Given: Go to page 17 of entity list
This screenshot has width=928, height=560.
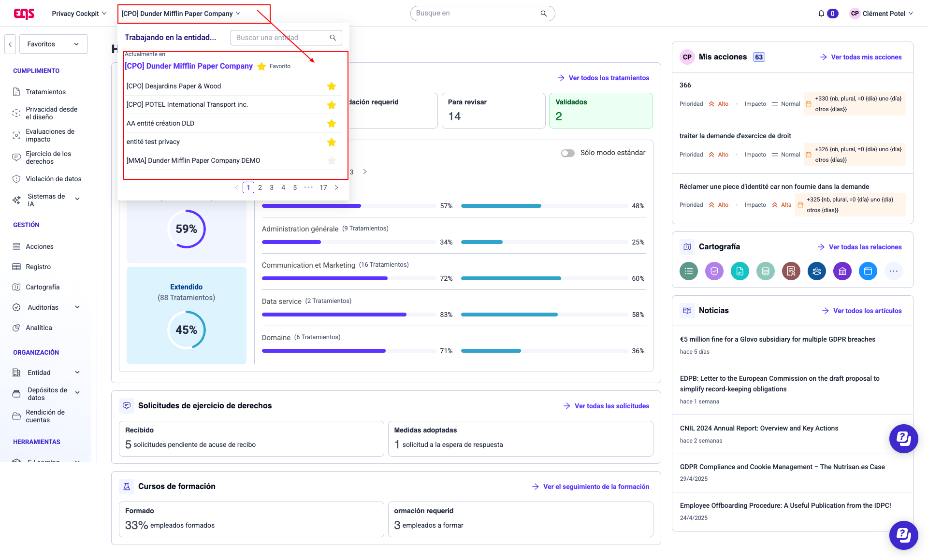Looking at the screenshot, I should [x=323, y=187].
